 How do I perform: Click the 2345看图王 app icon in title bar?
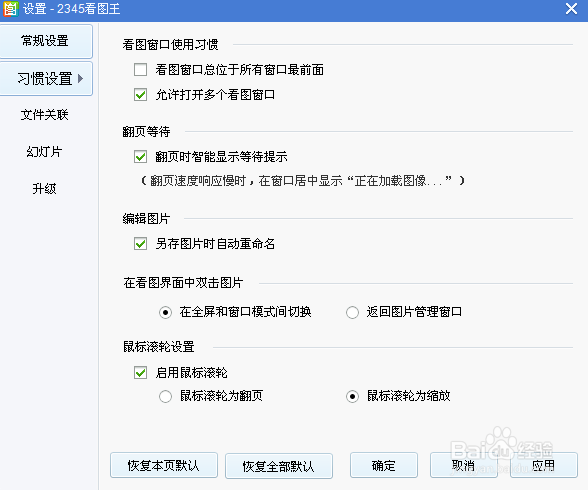click(x=10, y=9)
